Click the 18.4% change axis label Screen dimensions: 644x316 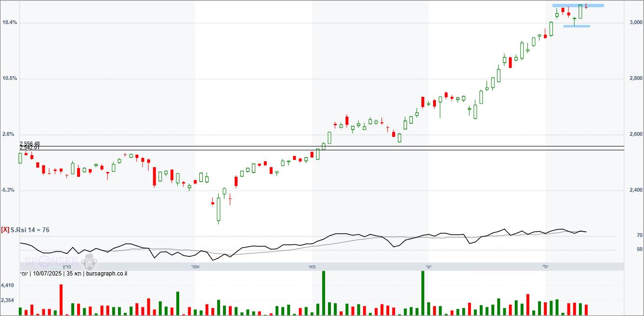[10, 23]
